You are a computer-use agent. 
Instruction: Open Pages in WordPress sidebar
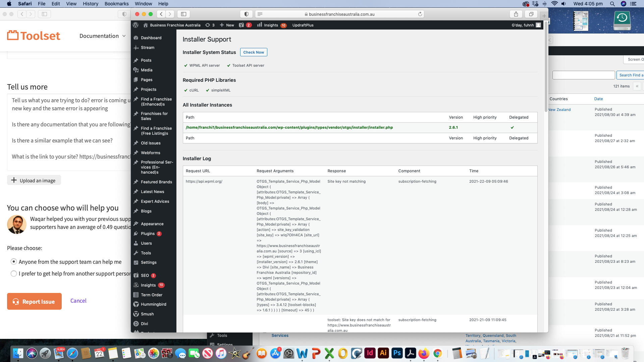147,80
